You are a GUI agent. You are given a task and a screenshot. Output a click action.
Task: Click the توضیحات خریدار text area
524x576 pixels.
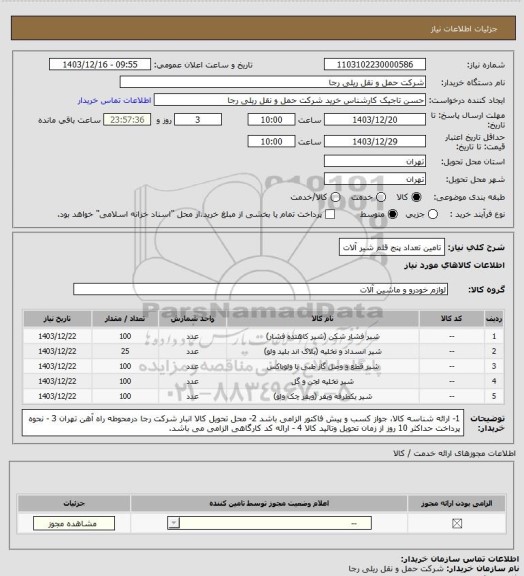click(x=243, y=423)
